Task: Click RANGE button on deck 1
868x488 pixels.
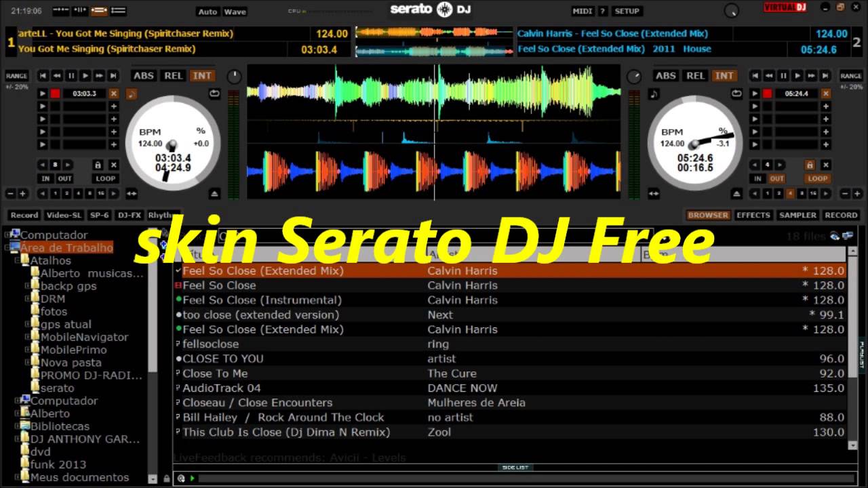Action: (x=17, y=76)
